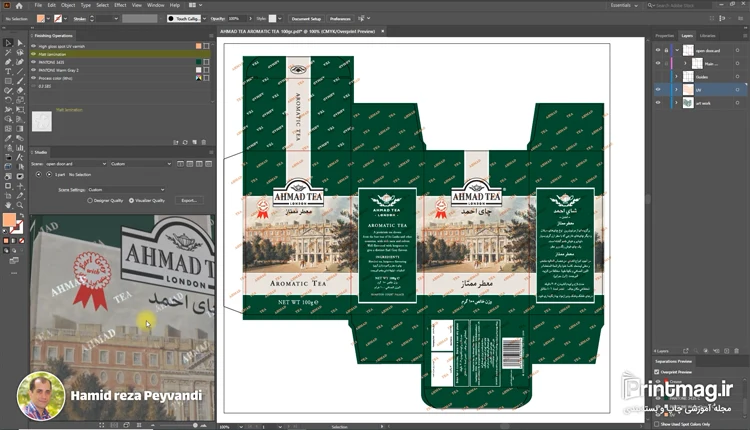Hide the UV layer

tap(658, 89)
